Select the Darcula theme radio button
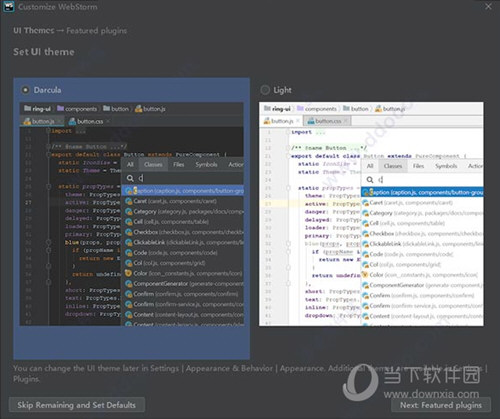 pyautogui.click(x=25, y=90)
